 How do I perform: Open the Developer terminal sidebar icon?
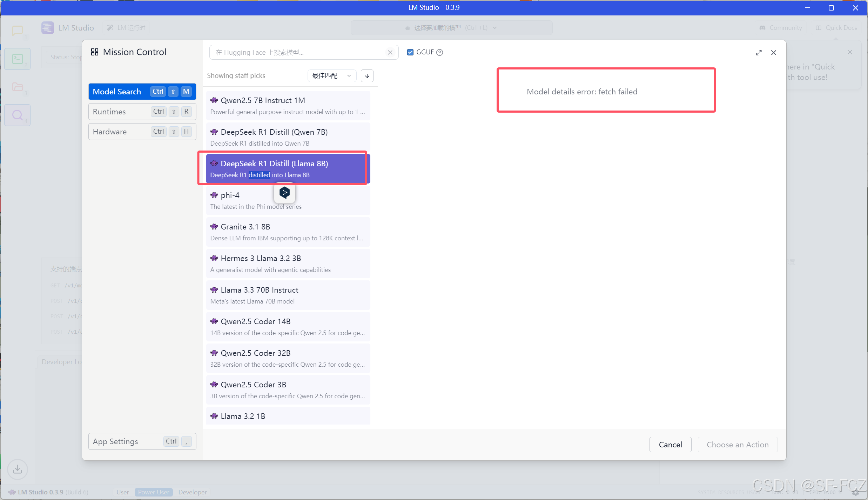17,59
